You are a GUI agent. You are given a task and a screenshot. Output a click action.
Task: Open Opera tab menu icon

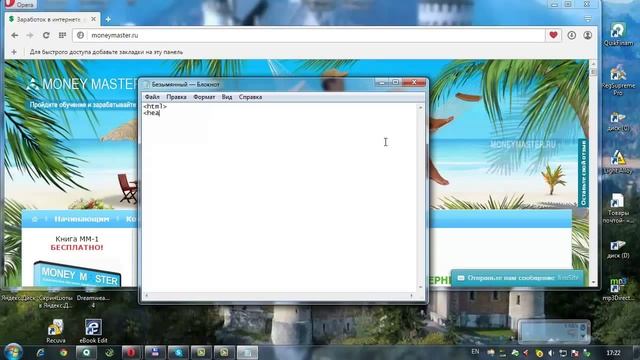(588, 19)
